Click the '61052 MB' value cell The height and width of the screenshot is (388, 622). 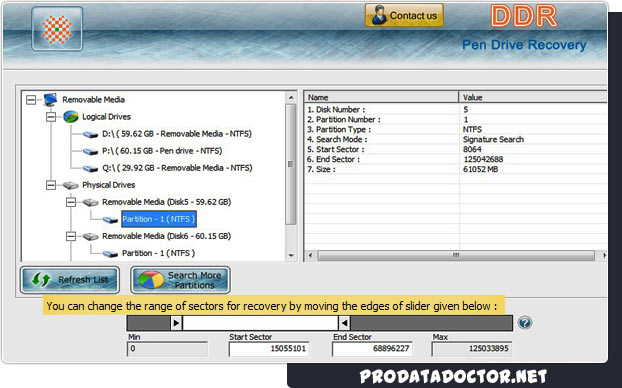[x=480, y=169]
